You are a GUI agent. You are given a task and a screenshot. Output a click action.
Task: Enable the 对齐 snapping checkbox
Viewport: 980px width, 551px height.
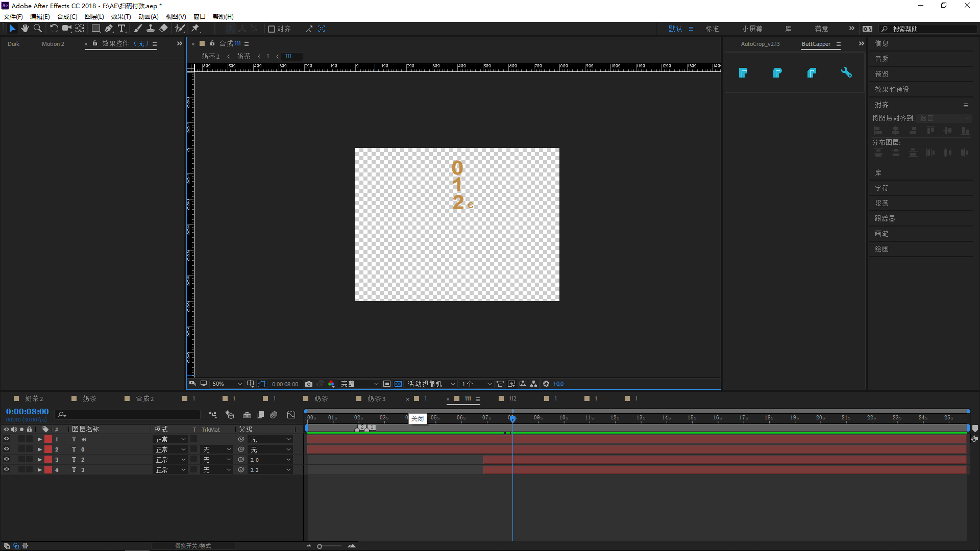272,29
